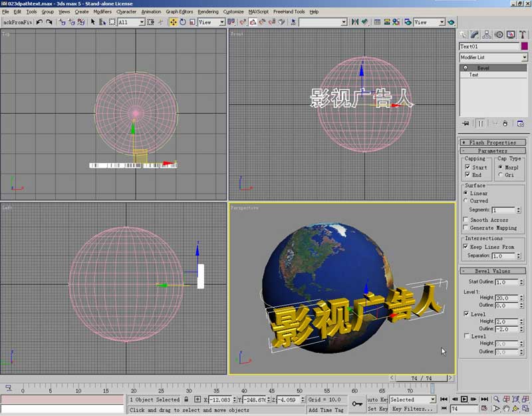Enable the Smooth Across checkbox
This screenshot has height=416, width=532.
pos(465,220)
